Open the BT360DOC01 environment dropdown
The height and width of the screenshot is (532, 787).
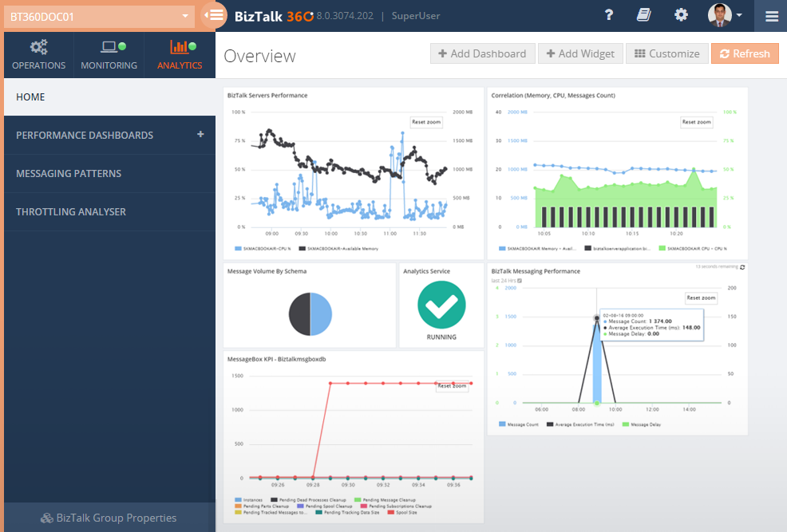tap(96, 15)
